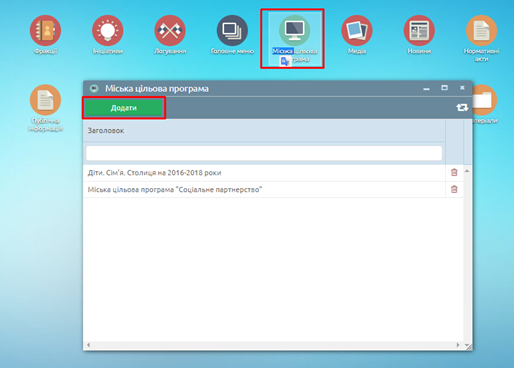Open Міська цільова програма "Соціальне партнерство" entry
The width and height of the screenshot is (514, 368).
(x=175, y=190)
